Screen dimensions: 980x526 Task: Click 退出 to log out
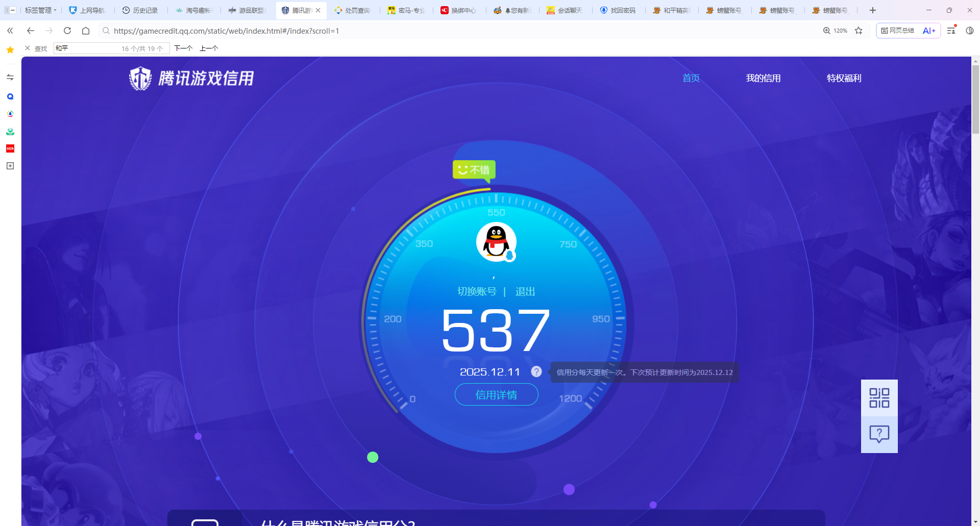pos(525,291)
